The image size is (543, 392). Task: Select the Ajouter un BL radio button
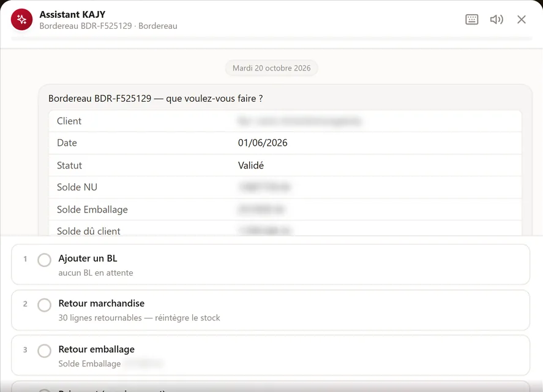point(44,260)
